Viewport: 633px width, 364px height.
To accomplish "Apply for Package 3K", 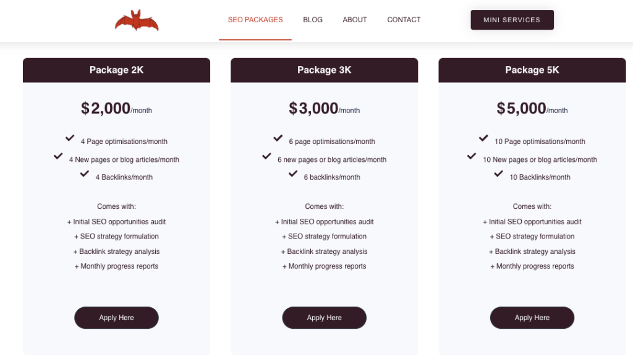I will click(324, 318).
